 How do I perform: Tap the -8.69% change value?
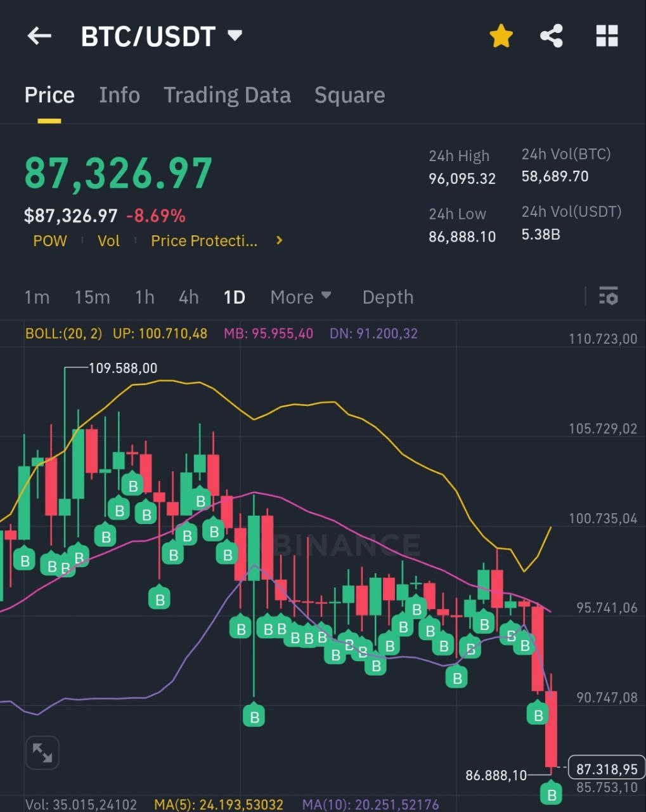coord(156,216)
